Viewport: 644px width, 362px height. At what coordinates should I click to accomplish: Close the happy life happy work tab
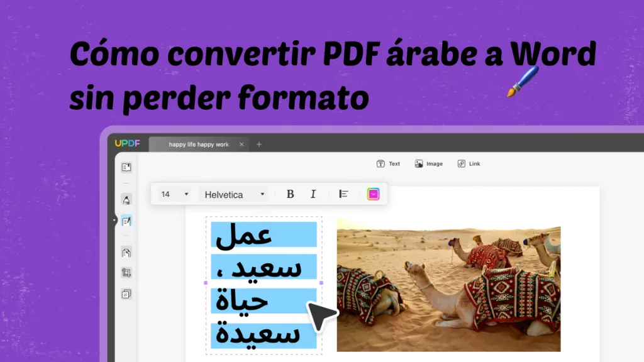click(241, 144)
